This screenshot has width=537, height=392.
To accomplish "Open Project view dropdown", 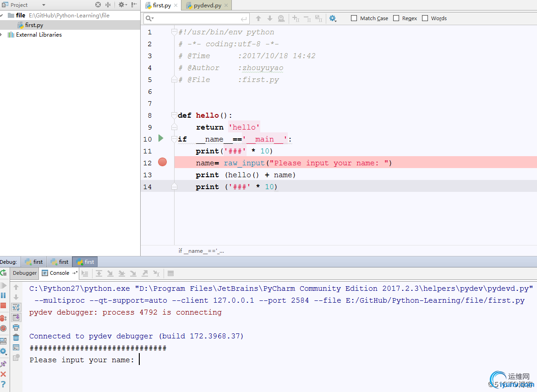I will pyautogui.click(x=44, y=5).
